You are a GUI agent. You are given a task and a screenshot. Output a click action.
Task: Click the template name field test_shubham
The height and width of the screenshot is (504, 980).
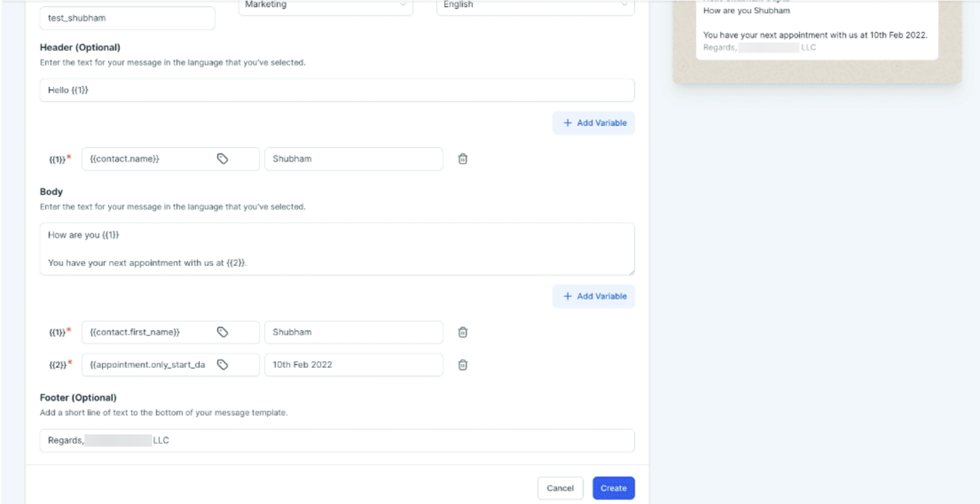coord(127,18)
